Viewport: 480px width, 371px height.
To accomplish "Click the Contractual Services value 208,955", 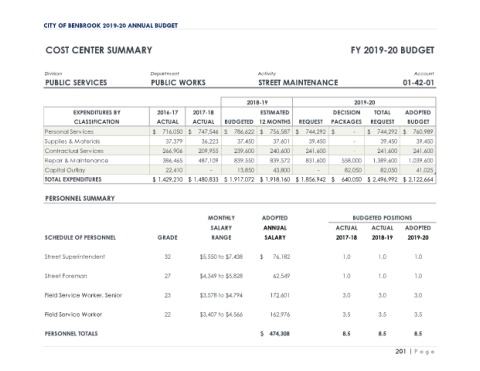I will pos(208,151).
